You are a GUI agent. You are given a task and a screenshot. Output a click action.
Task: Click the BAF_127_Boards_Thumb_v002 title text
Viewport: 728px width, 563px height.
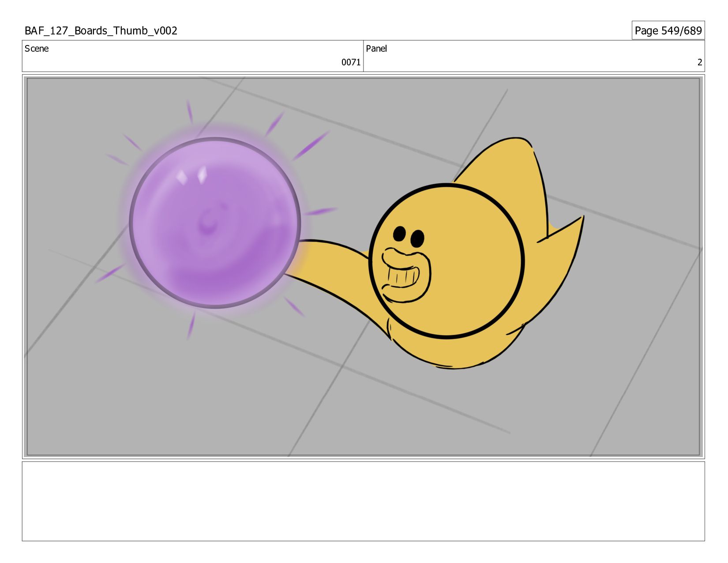click(101, 30)
